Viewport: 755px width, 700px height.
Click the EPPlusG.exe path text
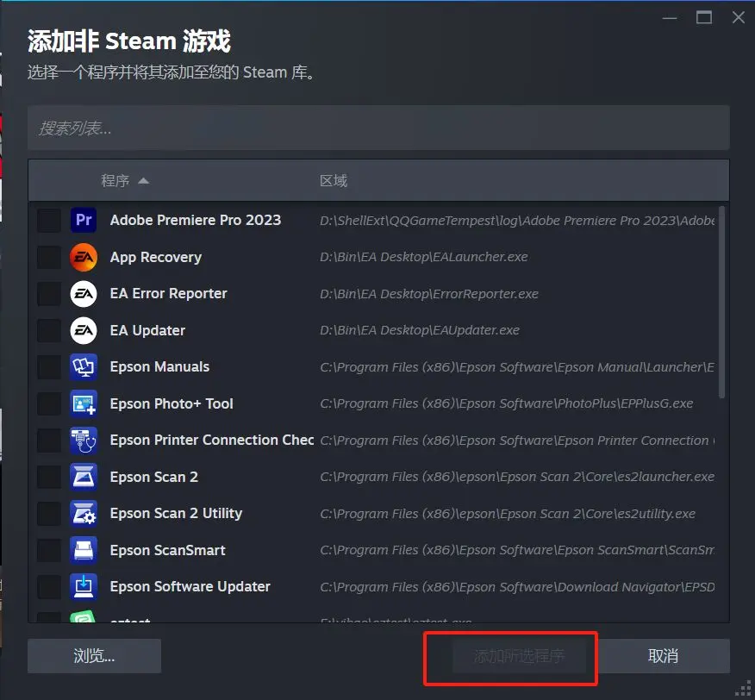pyautogui.click(x=507, y=403)
